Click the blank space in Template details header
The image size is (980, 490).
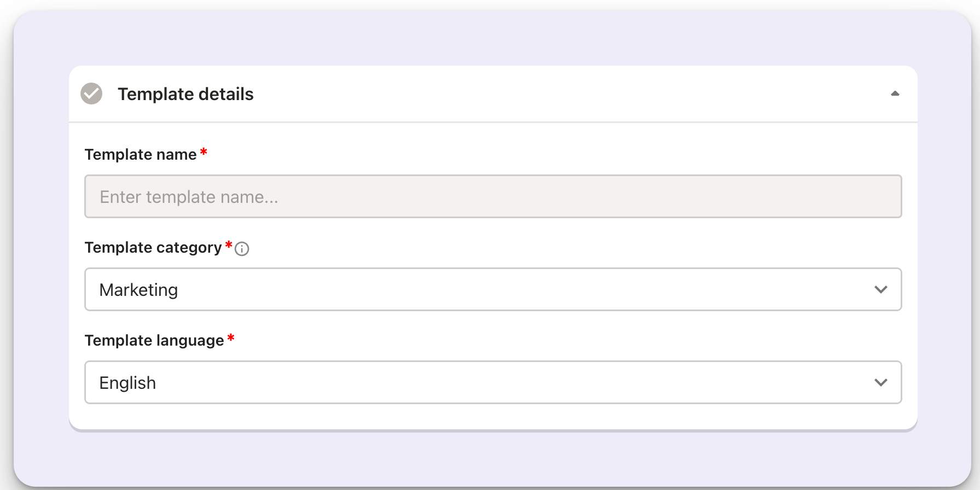point(569,94)
